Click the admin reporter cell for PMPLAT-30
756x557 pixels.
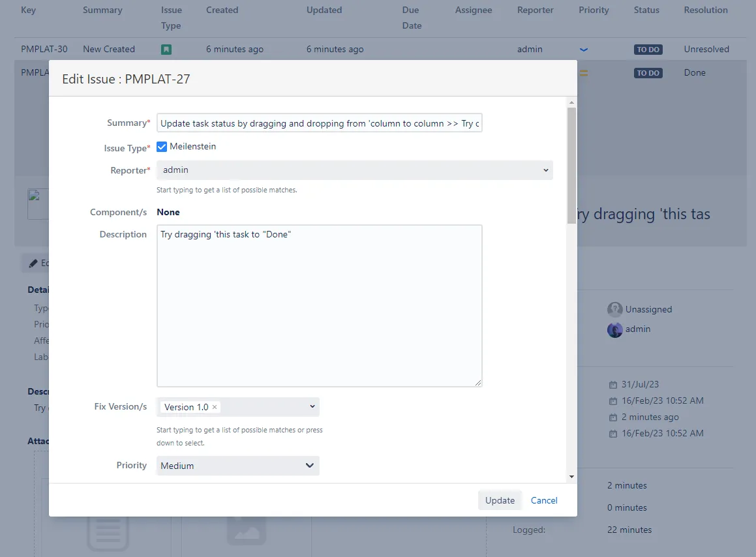(x=530, y=49)
